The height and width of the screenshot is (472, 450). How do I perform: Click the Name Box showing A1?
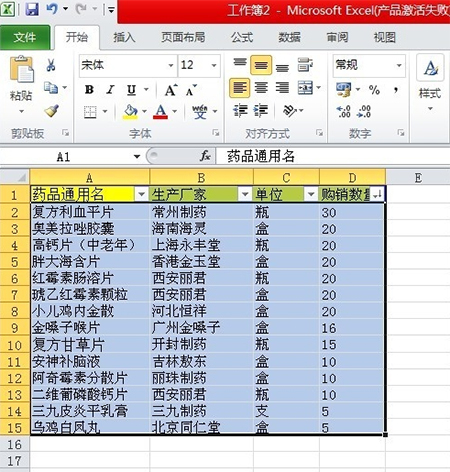point(63,156)
